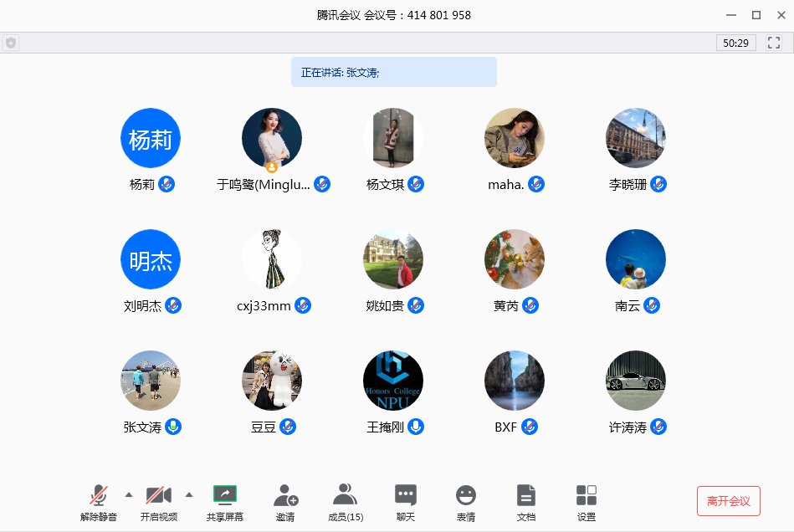The width and height of the screenshot is (794, 532).
Task: Enter full screen mode using corner icon
Action: (774, 43)
